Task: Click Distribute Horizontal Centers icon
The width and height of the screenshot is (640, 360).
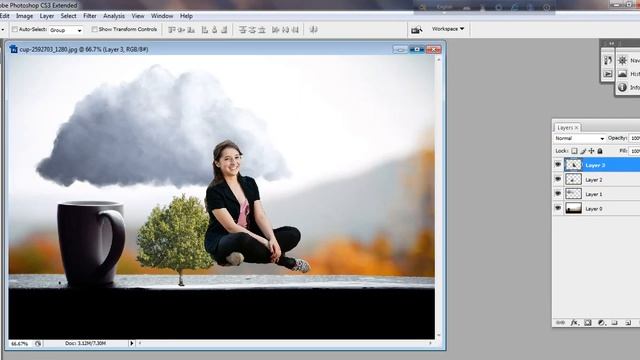Action: [285, 29]
